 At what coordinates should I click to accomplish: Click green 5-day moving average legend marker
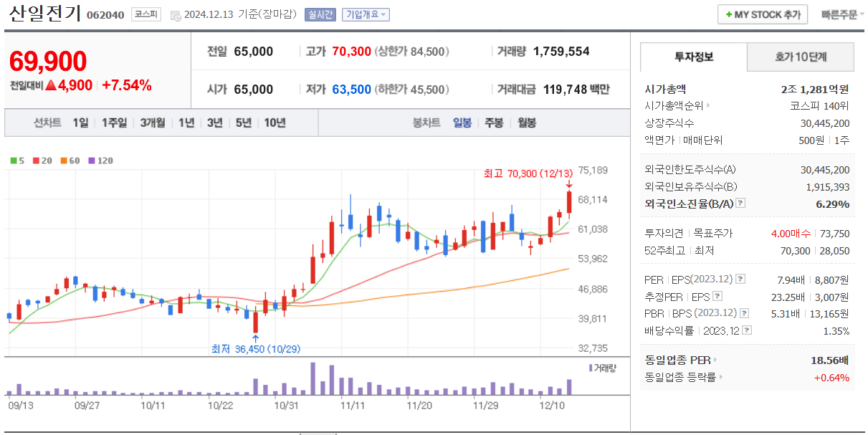click(x=13, y=161)
